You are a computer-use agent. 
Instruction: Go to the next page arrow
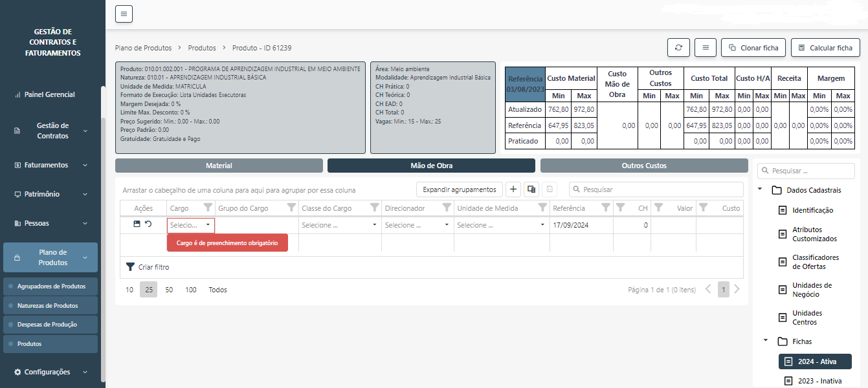point(737,289)
